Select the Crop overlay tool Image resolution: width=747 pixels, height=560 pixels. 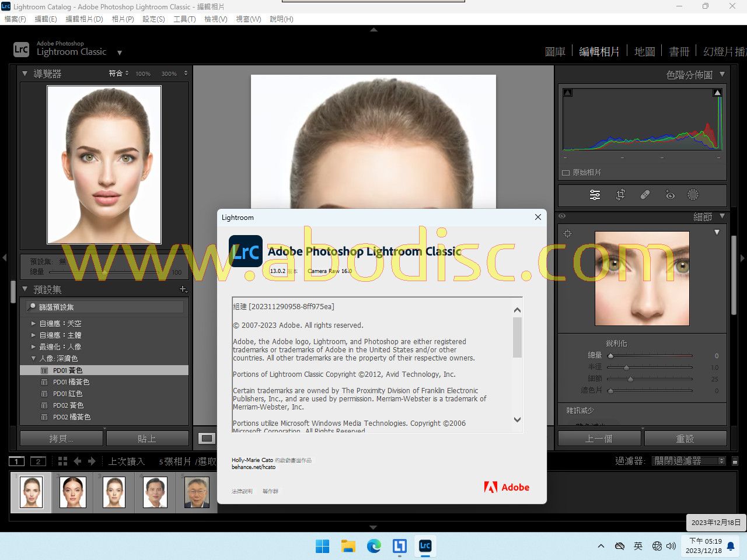coord(620,195)
